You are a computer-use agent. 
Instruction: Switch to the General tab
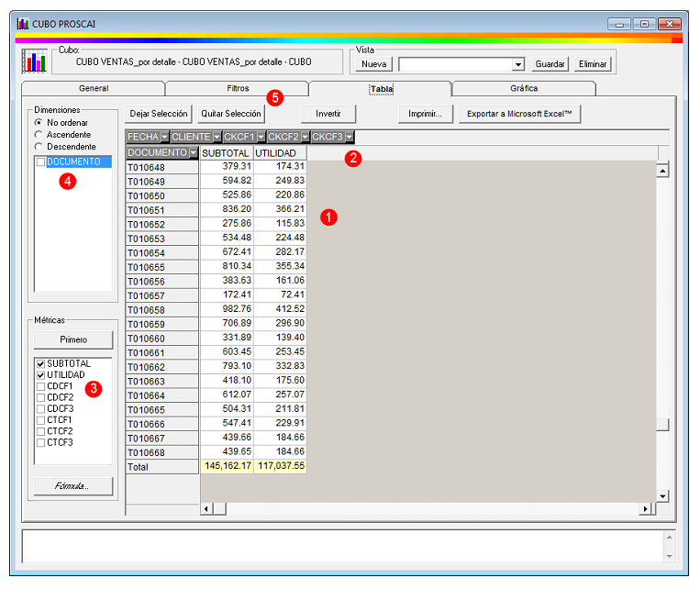[94, 88]
